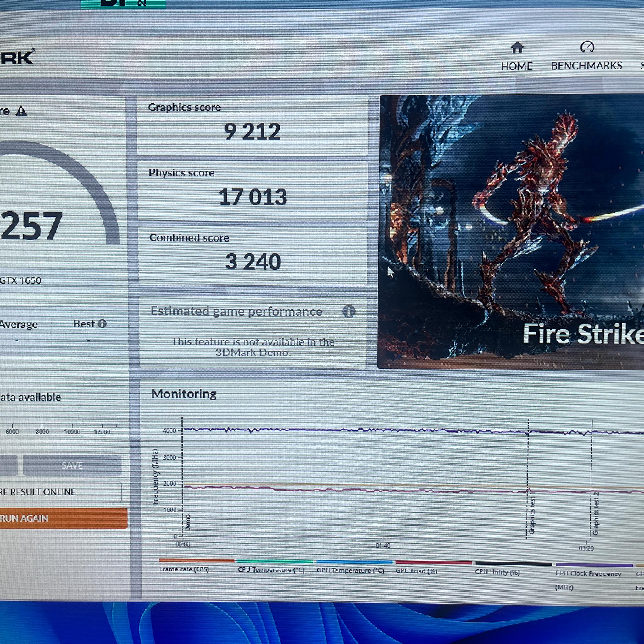This screenshot has width=644, height=644.
Task: Click the 03:20 time axis label
Action: click(x=586, y=548)
